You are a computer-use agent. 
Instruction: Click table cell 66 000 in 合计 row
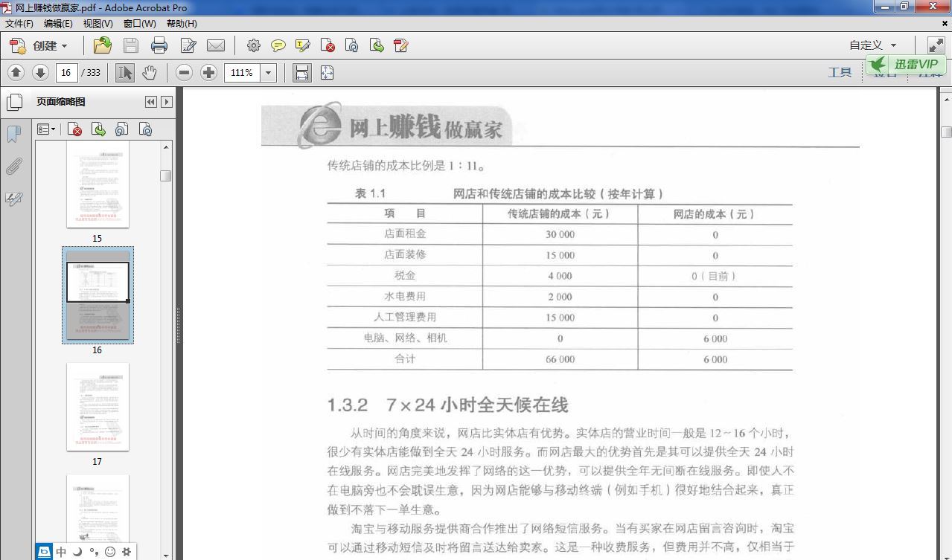click(560, 359)
